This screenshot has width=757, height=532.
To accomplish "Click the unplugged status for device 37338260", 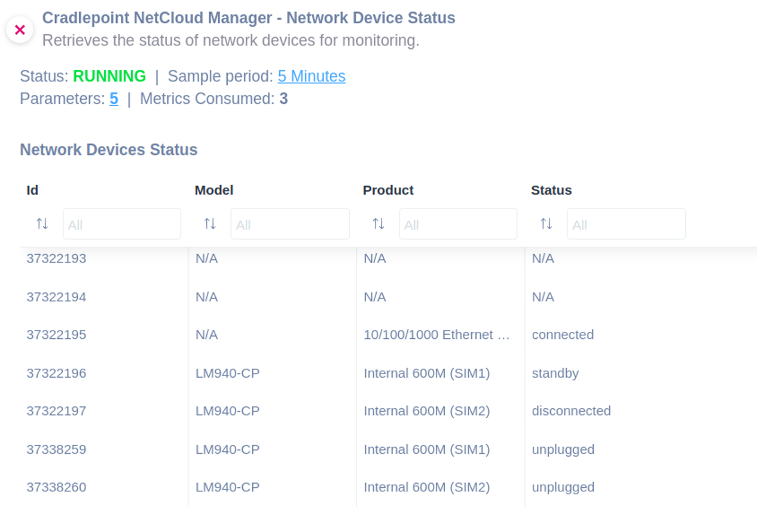I will (x=563, y=487).
